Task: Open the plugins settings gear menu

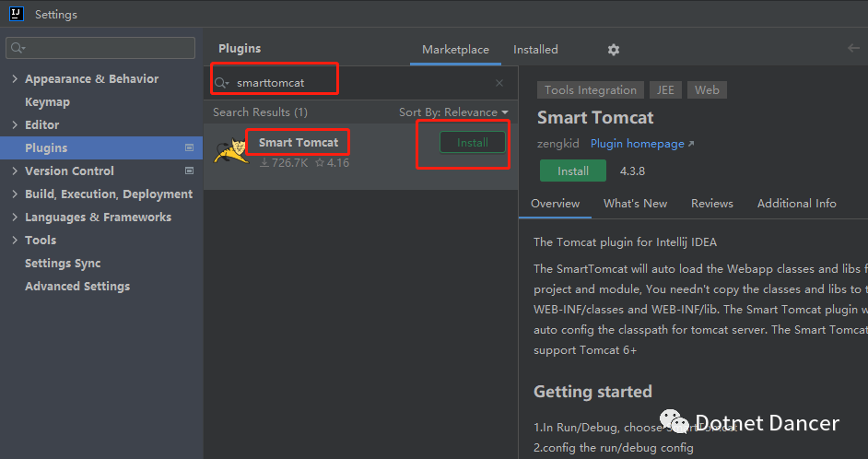Action: (x=614, y=50)
